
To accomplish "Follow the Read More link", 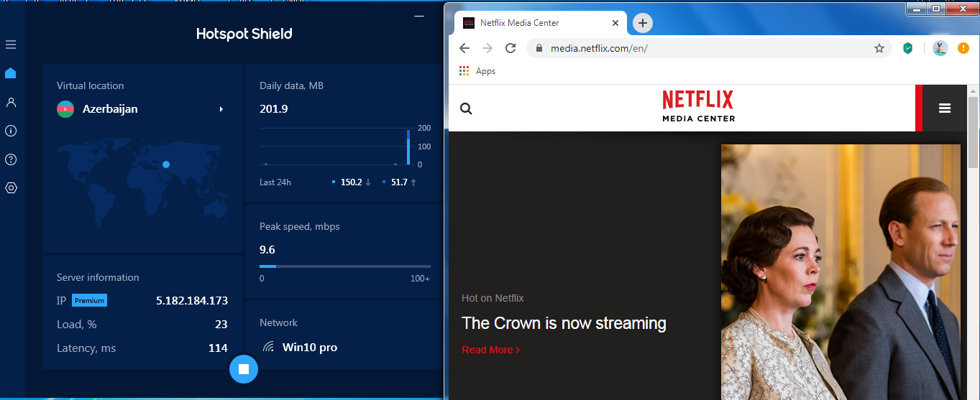I will coord(490,350).
